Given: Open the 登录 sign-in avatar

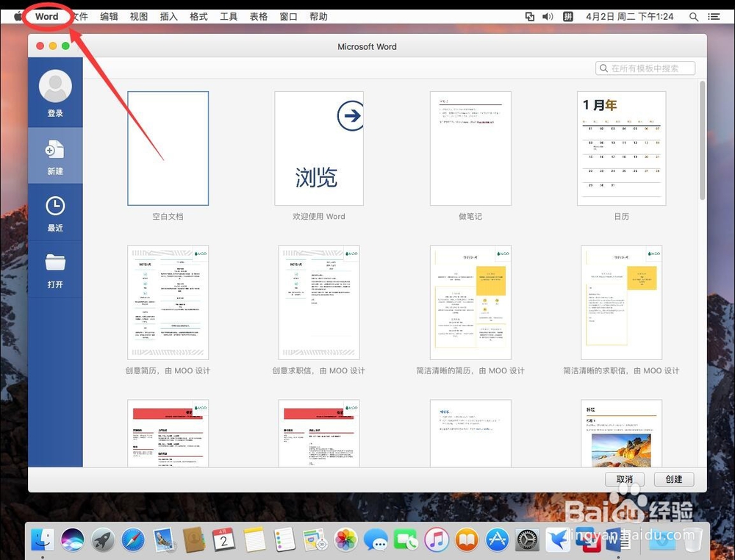Looking at the screenshot, I should point(55,87).
